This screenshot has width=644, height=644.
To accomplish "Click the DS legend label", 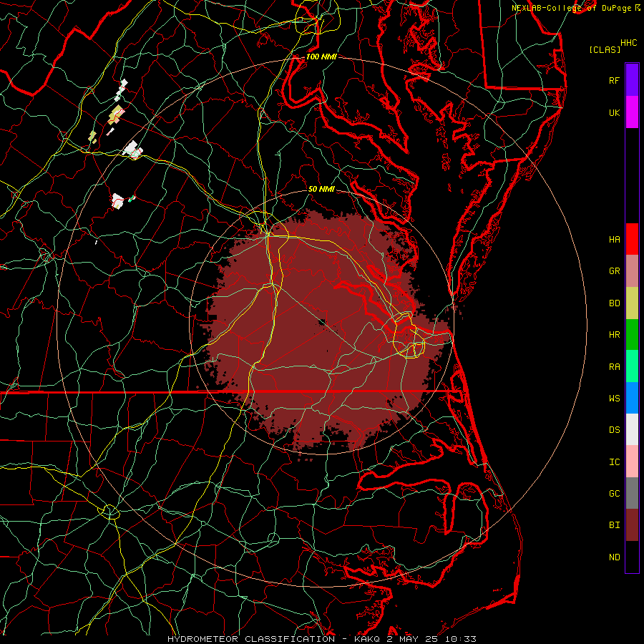I will pos(614,430).
